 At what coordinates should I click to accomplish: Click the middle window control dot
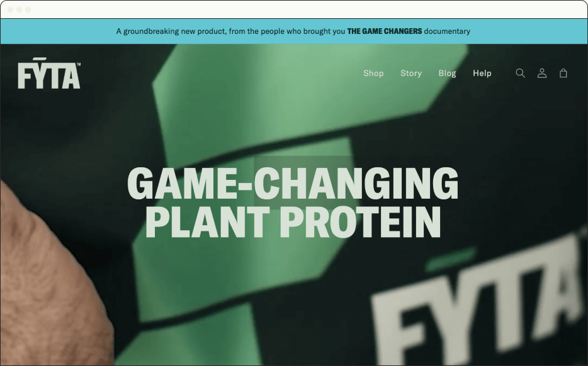tap(19, 9)
